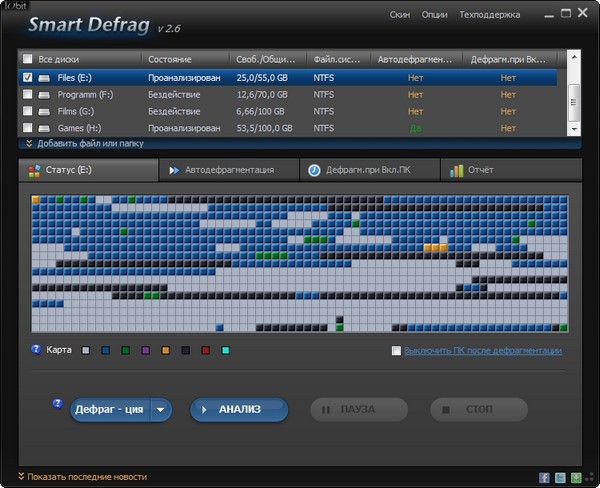Viewport: 600px width, 488px height.
Task: Click the cyan color swatch in map legend
Action: click(x=225, y=351)
